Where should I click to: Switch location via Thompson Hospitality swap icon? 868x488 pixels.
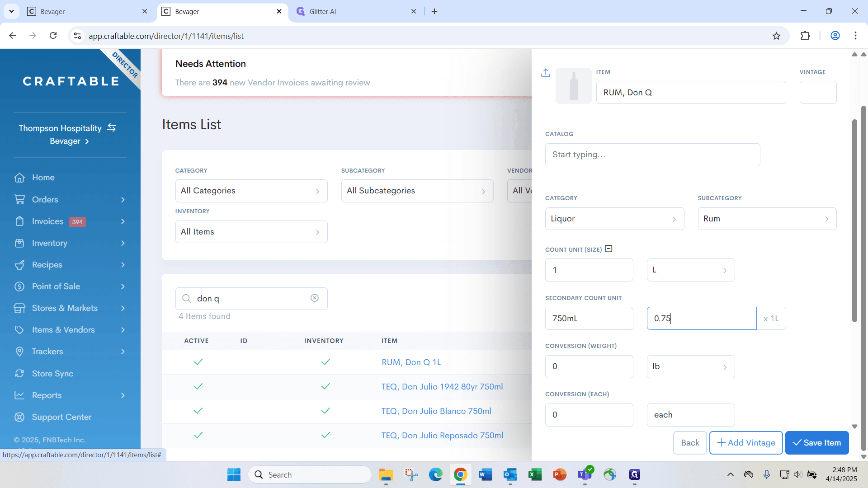click(x=112, y=128)
